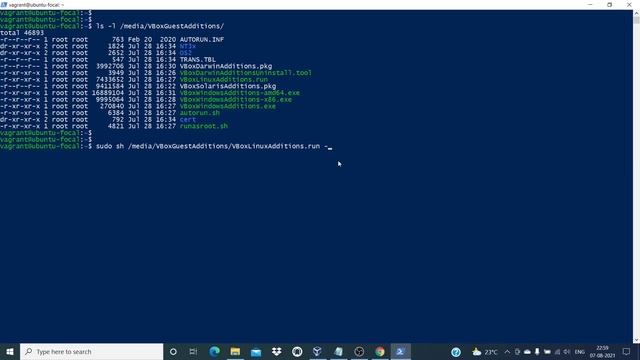Click VBoxWindowsAdditions-amd64.exe in the listing
Image resolution: width=640 pixels, height=360 pixels.
(240, 93)
